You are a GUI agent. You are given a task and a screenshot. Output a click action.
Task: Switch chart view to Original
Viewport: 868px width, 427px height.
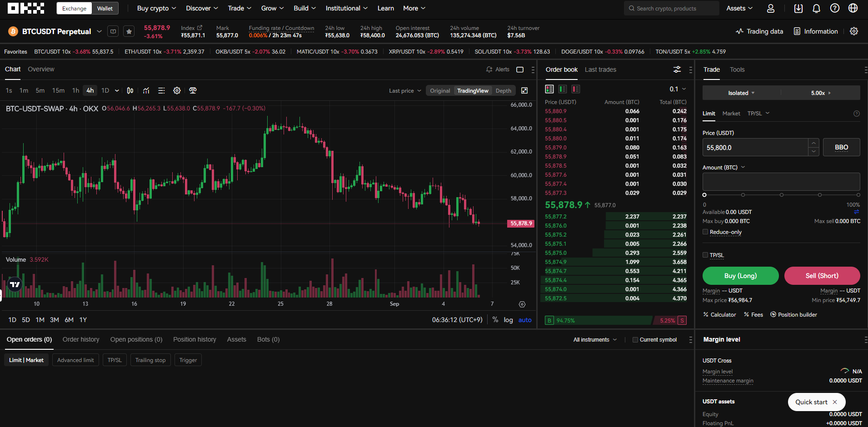pyautogui.click(x=440, y=91)
